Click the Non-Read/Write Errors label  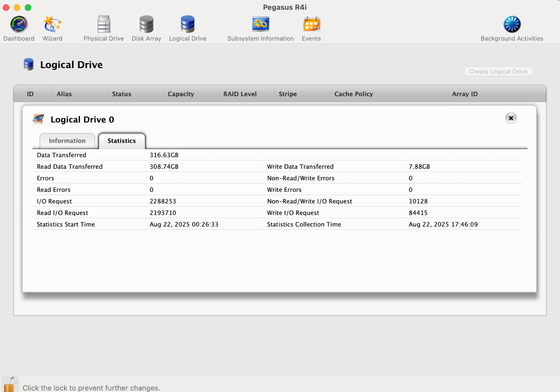[x=301, y=178]
